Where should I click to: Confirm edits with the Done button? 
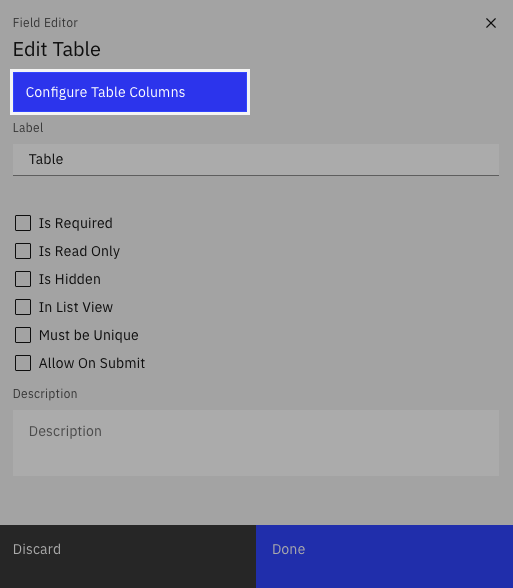384,556
